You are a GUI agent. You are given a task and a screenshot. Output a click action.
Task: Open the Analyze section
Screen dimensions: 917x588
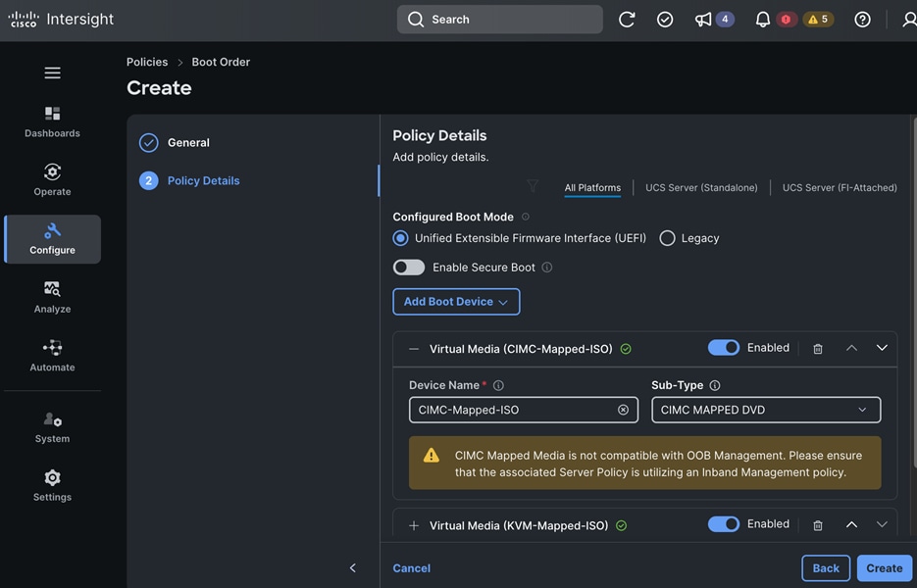pos(53,298)
